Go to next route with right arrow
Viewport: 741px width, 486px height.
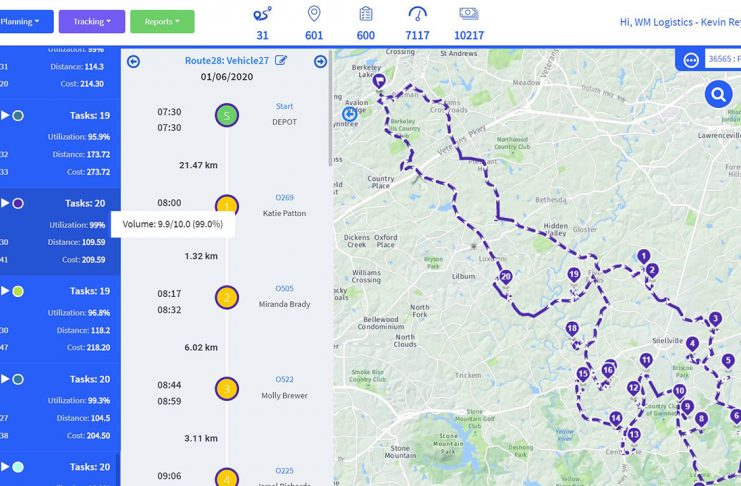[x=320, y=61]
